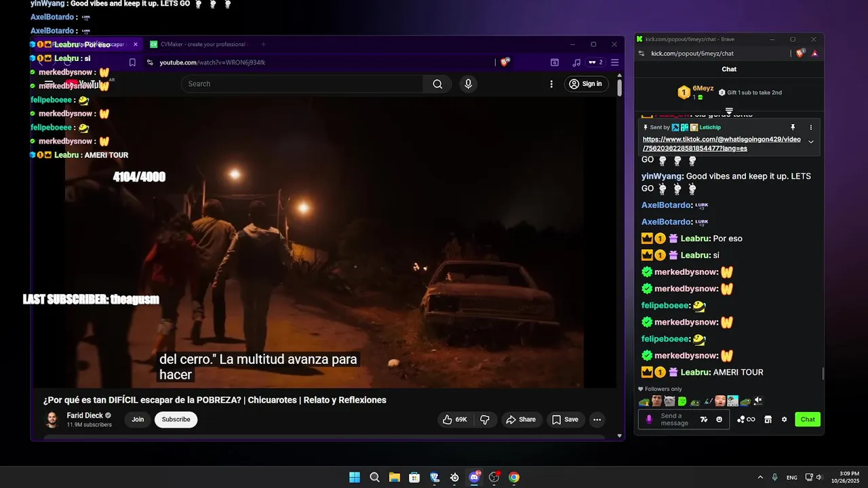The width and height of the screenshot is (868, 488).
Task: Open the 7TV emote menu
Action: (x=704, y=420)
